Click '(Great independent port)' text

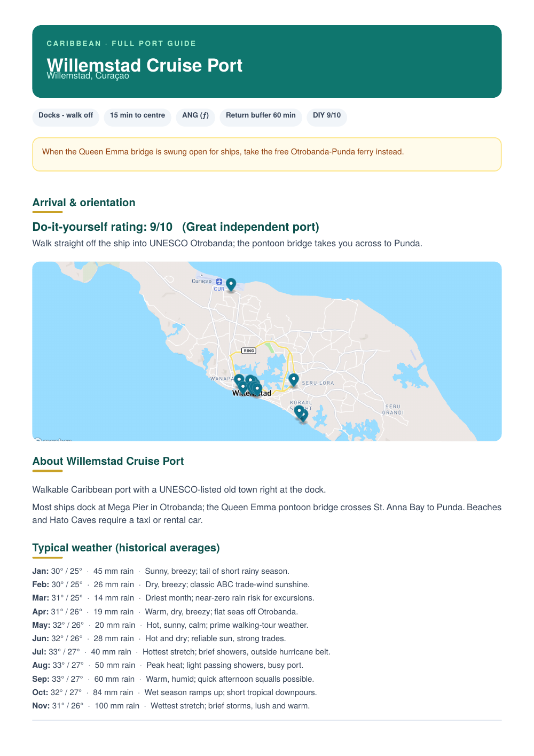[x=250, y=227]
